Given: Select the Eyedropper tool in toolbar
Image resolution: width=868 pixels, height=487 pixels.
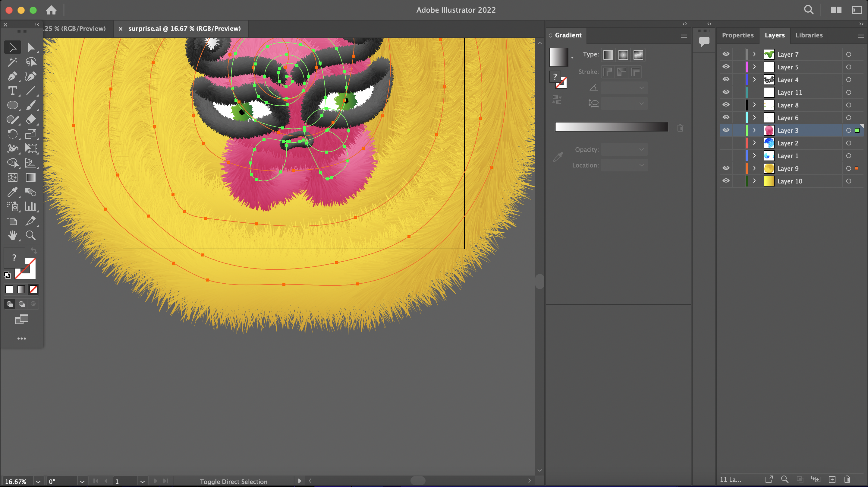Looking at the screenshot, I should pos(12,192).
